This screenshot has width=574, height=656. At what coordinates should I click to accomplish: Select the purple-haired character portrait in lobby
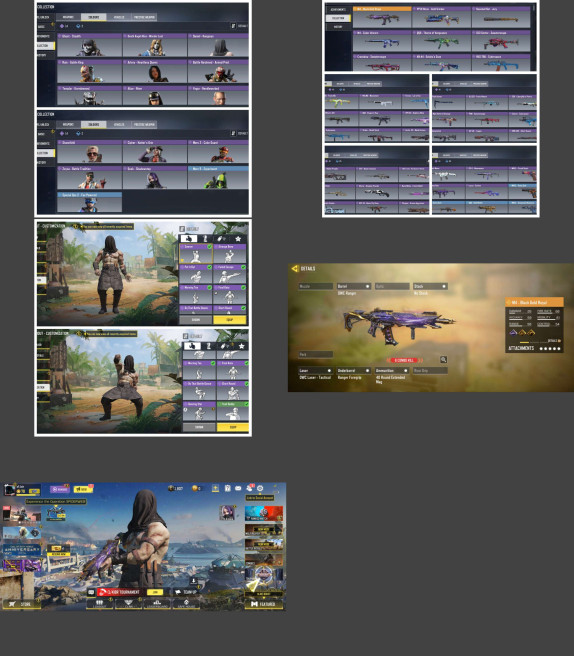(x=227, y=513)
